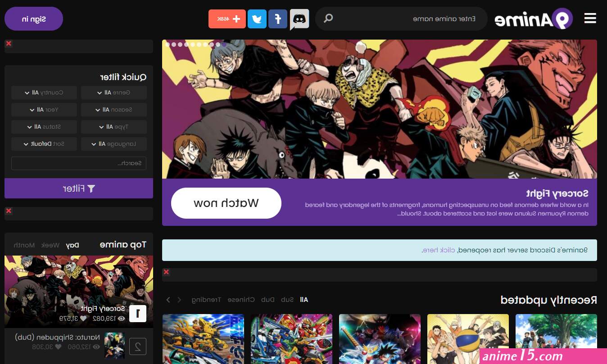Click the dim right-pointing chevron in Recently updated

pyautogui.click(x=179, y=300)
